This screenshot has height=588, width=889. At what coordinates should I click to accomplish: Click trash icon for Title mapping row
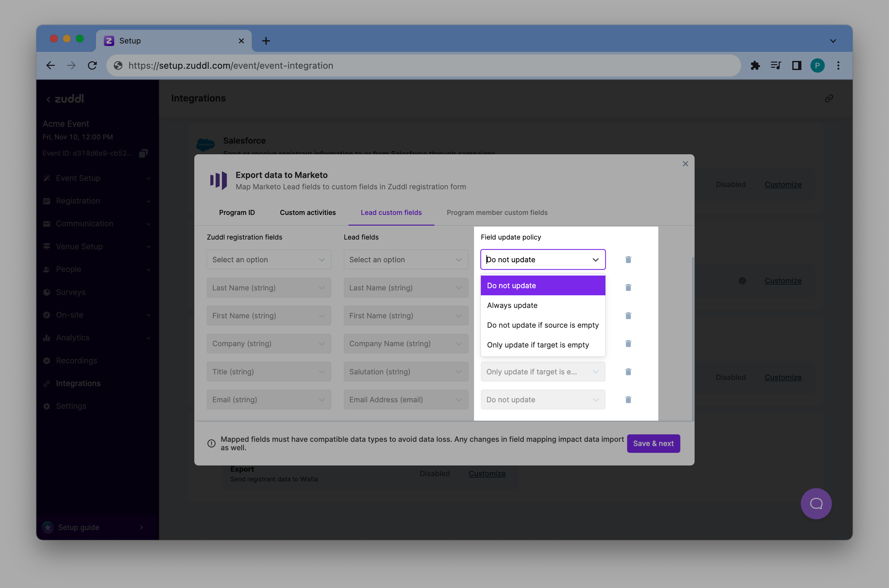[x=628, y=371]
